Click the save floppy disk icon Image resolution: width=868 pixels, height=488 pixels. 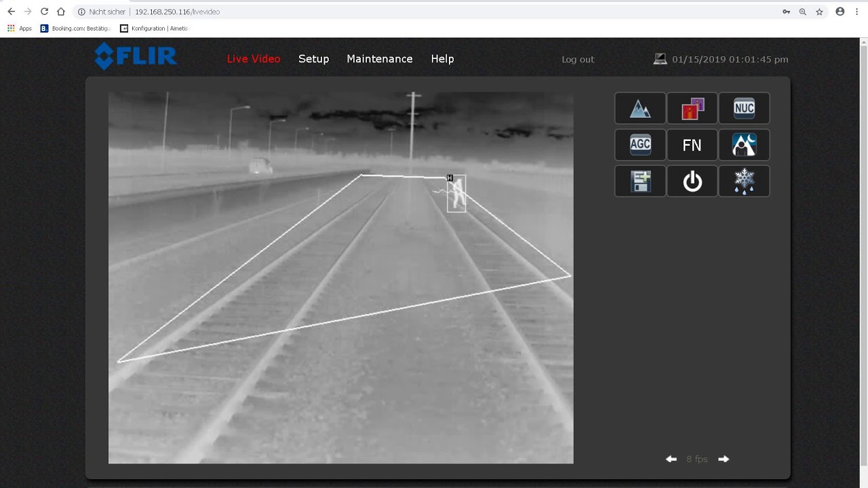coord(640,182)
